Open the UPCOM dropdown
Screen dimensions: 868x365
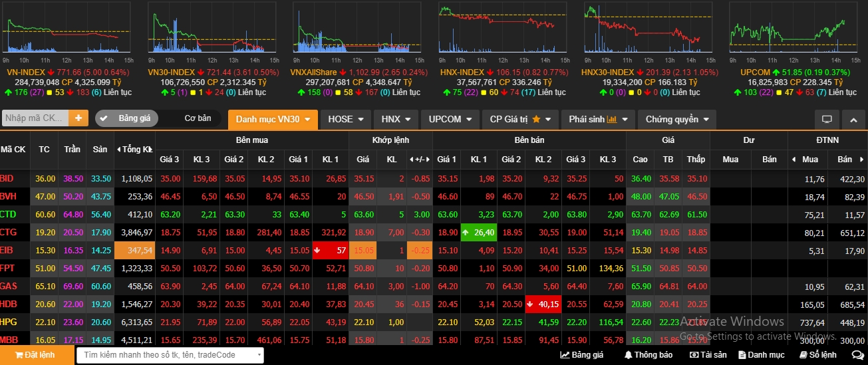450,120
